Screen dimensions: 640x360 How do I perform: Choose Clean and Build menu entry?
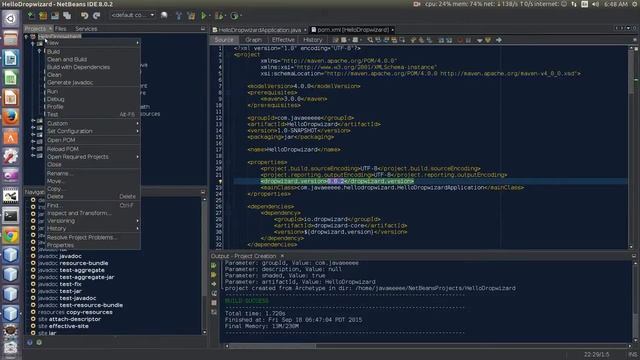[x=93, y=59]
